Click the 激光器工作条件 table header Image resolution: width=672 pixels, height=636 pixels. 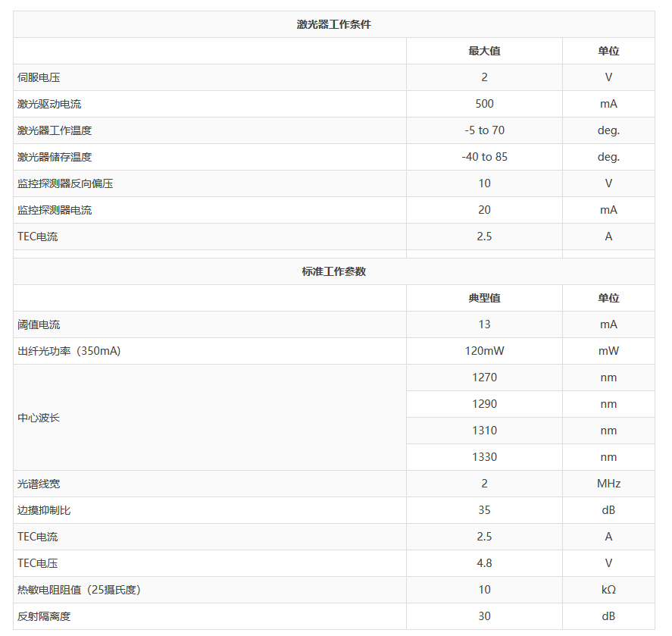(333, 24)
